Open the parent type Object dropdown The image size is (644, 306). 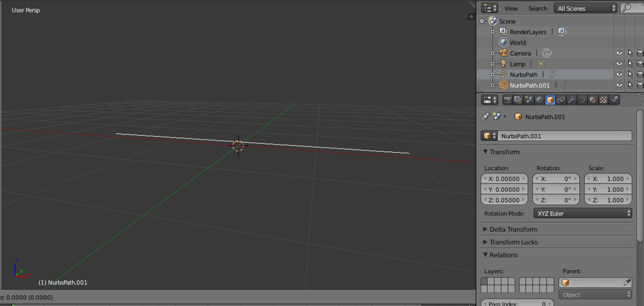[x=595, y=295]
